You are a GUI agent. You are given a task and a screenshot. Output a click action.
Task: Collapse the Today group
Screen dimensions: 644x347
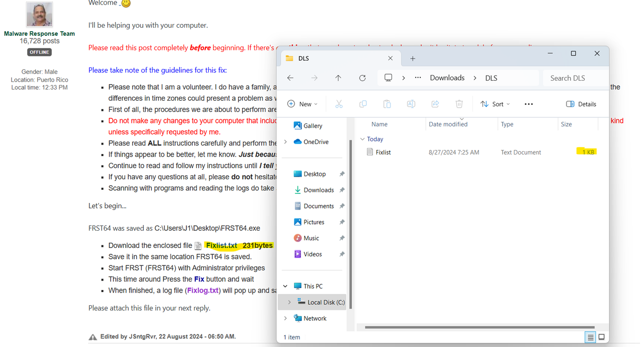(362, 139)
